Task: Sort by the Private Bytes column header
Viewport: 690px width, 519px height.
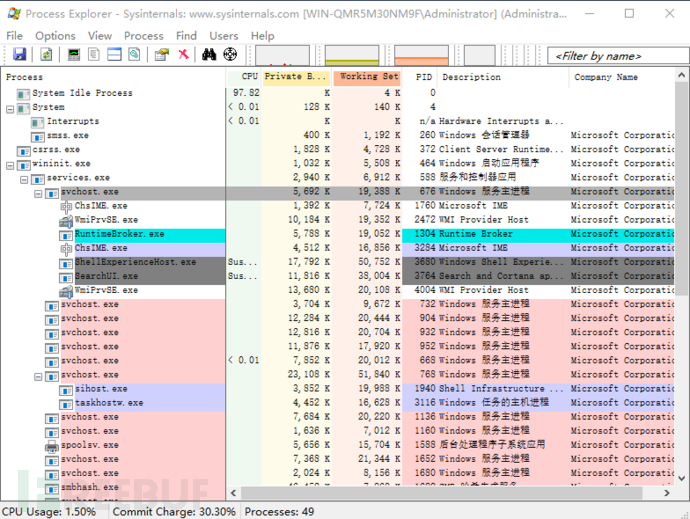Action: 296,77
